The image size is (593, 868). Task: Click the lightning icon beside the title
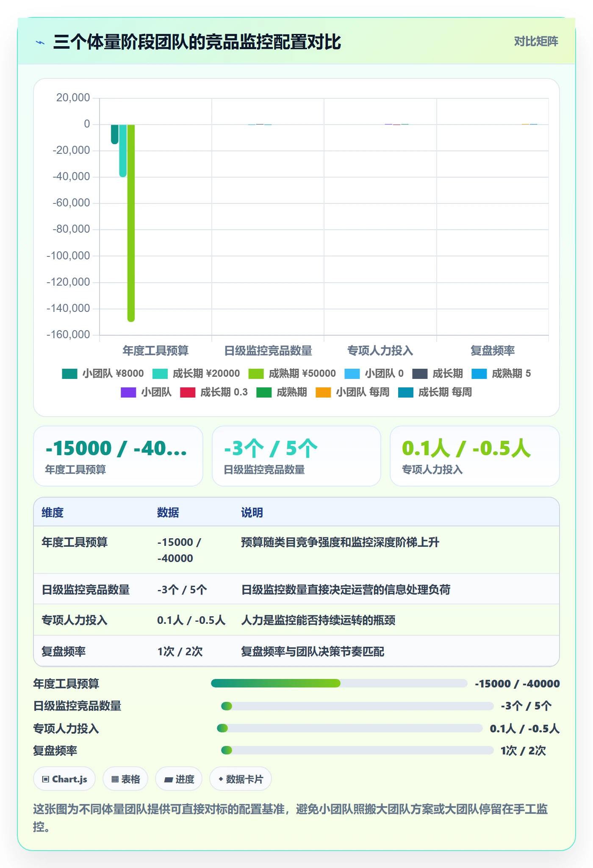click(40, 42)
